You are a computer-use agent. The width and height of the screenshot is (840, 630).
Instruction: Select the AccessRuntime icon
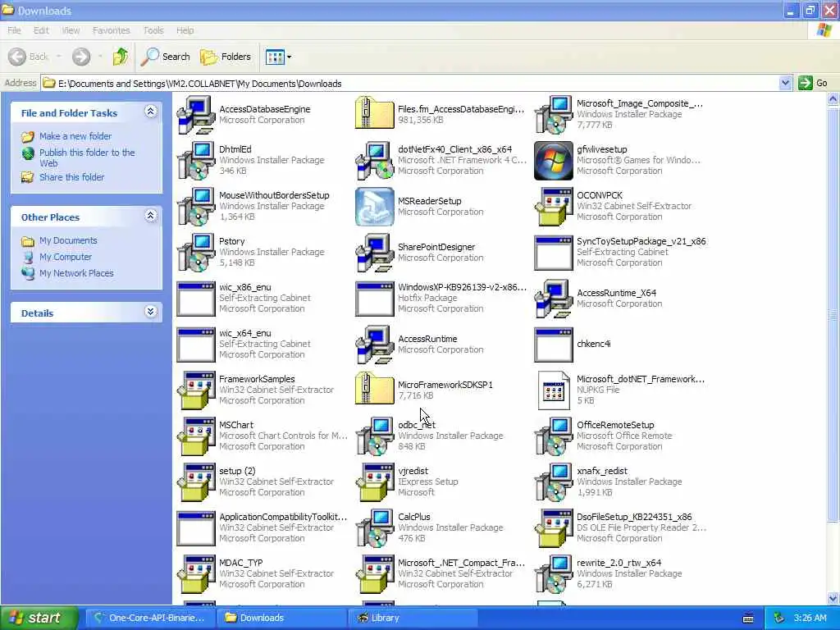(374, 345)
